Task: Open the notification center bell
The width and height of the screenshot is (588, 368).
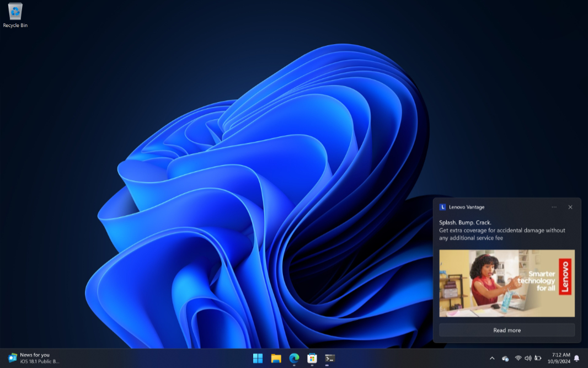Action: (577, 358)
